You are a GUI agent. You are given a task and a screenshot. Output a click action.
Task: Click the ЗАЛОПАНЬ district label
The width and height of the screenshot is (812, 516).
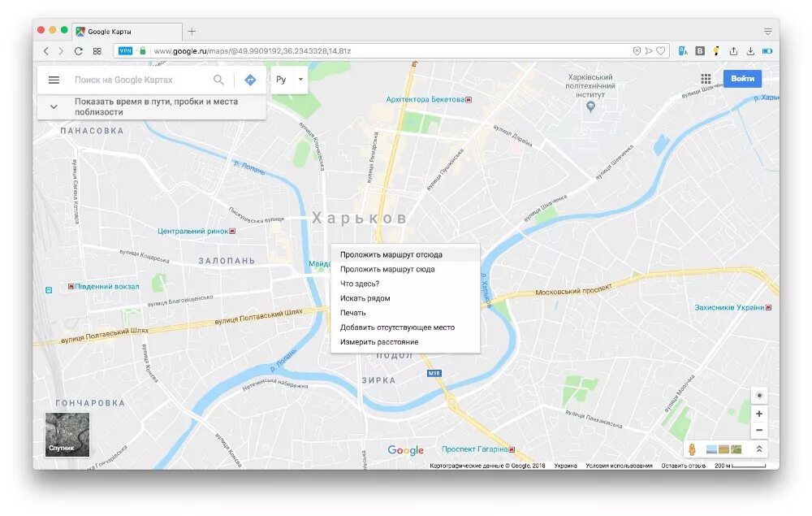(227, 261)
